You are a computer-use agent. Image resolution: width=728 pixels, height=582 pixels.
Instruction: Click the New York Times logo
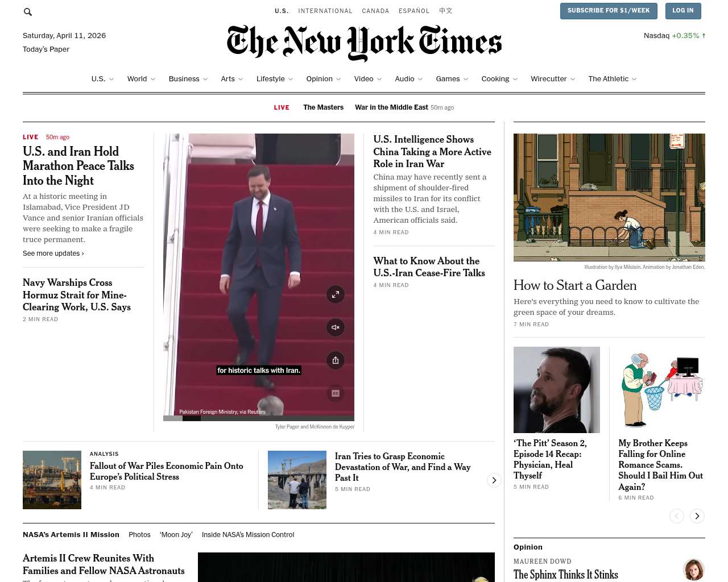364,43
